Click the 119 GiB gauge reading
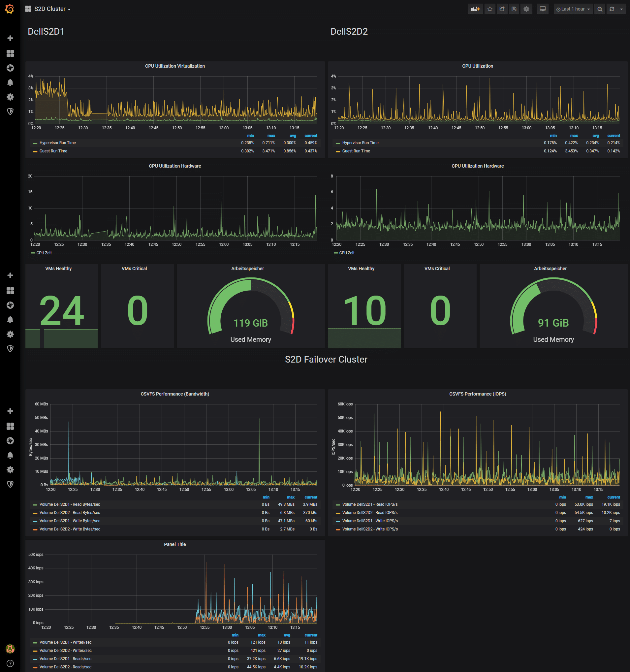The width and height of the screenshot is (630, 672). [250, 323]
